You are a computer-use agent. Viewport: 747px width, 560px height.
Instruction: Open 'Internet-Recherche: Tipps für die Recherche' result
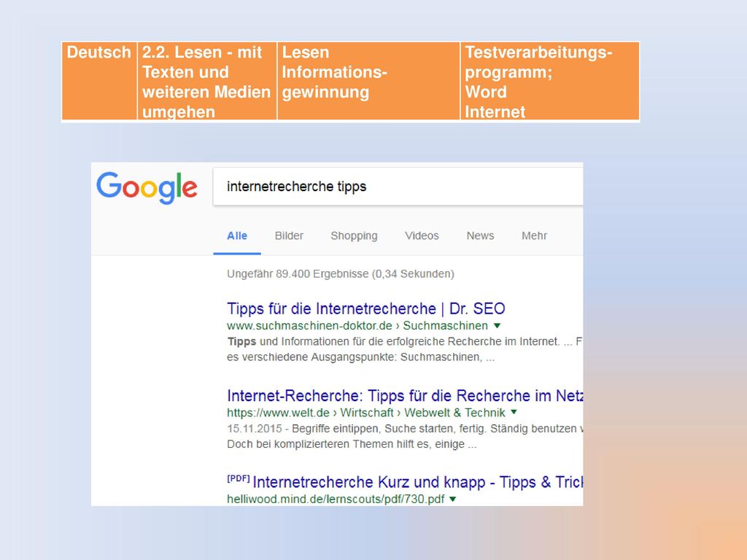tap(405, 396)
